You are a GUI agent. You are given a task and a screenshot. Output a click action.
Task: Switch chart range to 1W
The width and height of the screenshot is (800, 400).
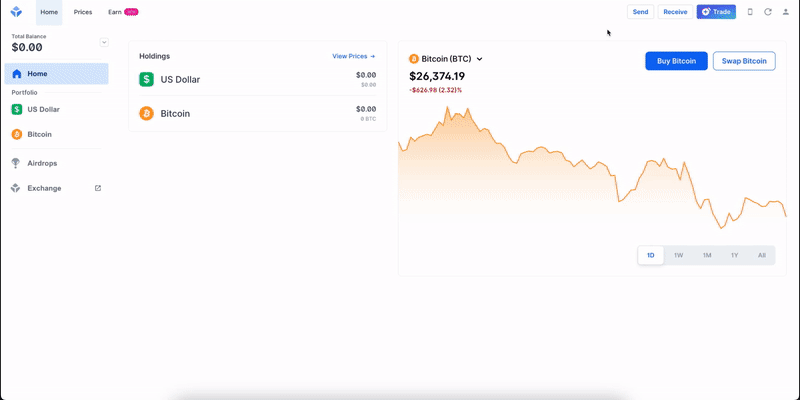tap(679, 255)
